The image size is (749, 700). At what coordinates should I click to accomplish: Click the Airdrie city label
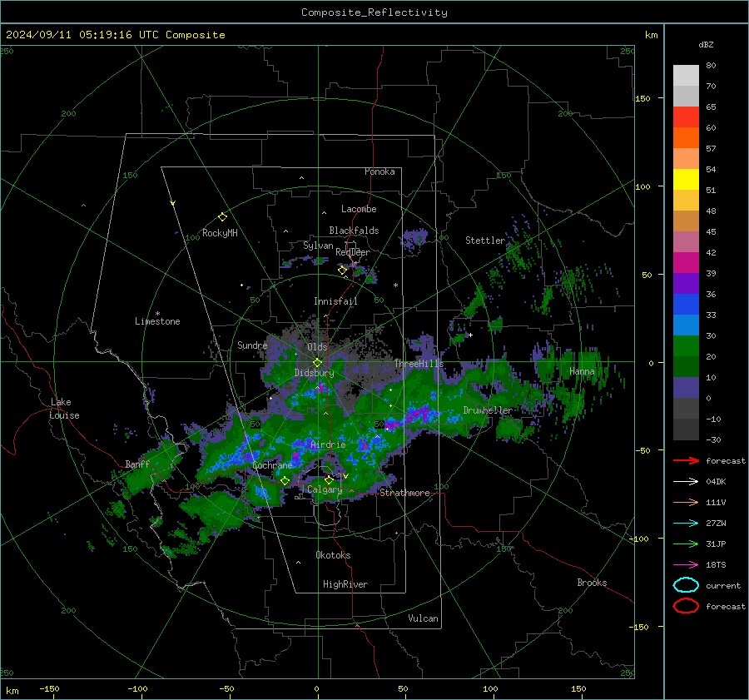click(x=328, y=444)
